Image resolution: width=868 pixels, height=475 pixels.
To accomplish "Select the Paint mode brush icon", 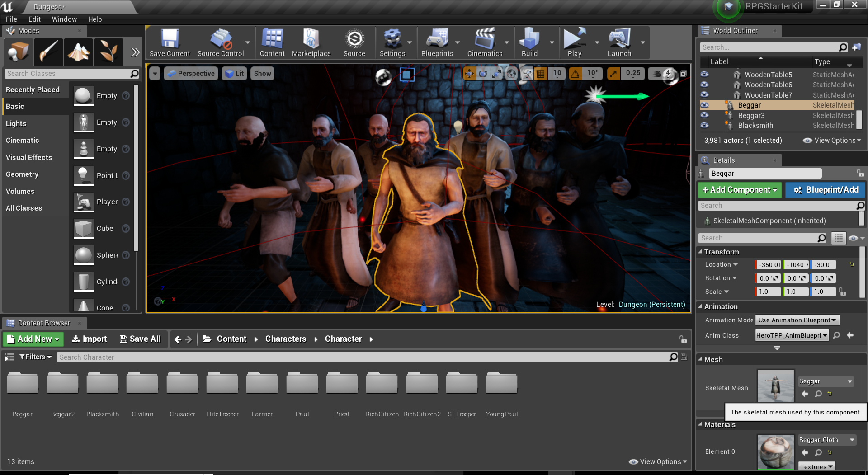I will (x=48, y=52).
